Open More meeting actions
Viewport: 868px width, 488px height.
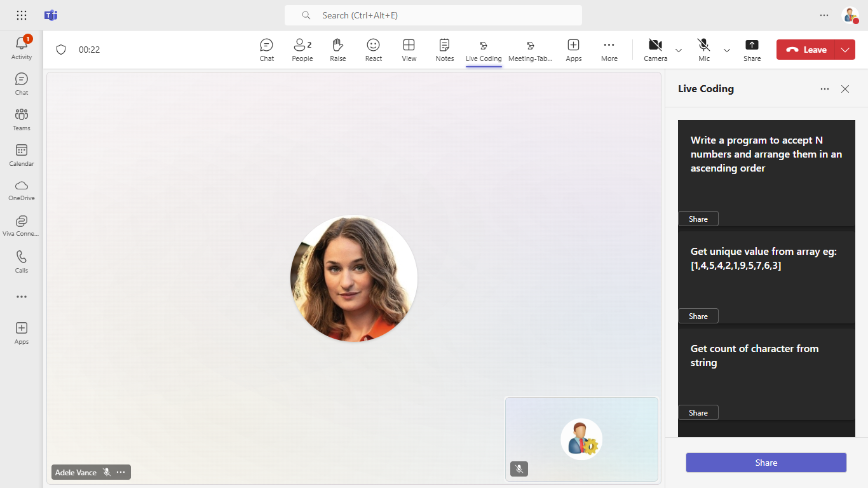pos(609,50)
